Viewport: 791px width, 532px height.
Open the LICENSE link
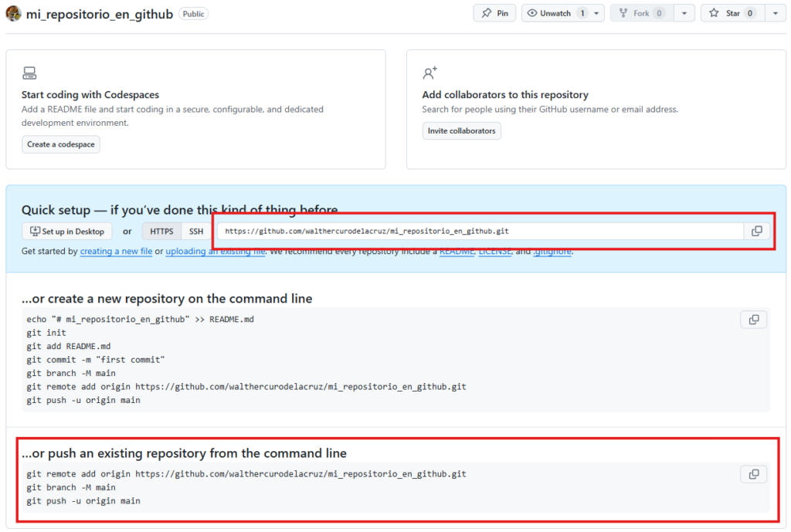click(x=495, y=251)
